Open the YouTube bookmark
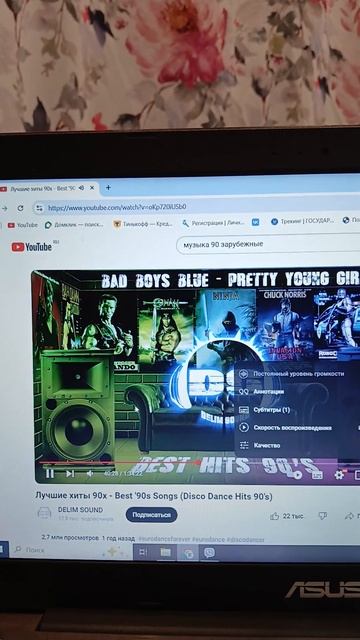Image resolution: width=360 pixels, height=640 pixels. [x=22, y=225]
